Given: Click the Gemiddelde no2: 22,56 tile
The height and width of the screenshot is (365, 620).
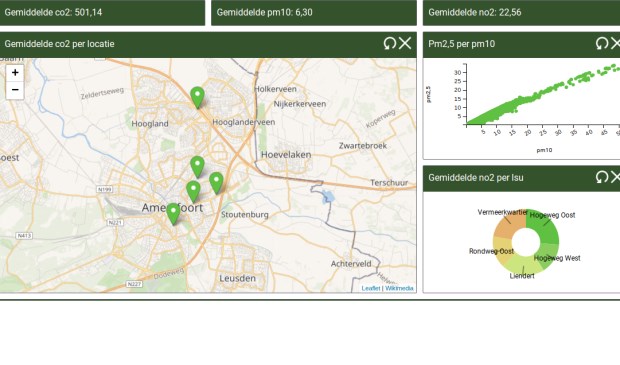Looking at the screenshot, I should [x=522, y=12].
